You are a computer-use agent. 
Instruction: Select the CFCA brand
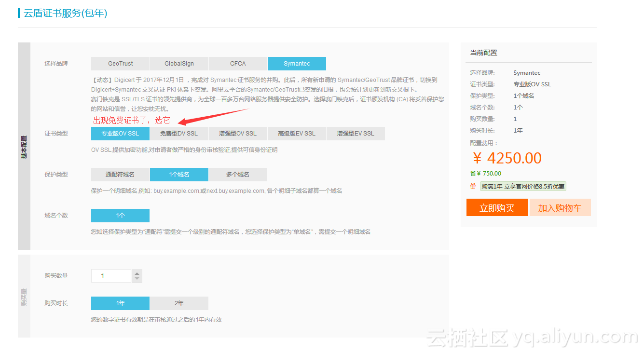pos(238,64)
